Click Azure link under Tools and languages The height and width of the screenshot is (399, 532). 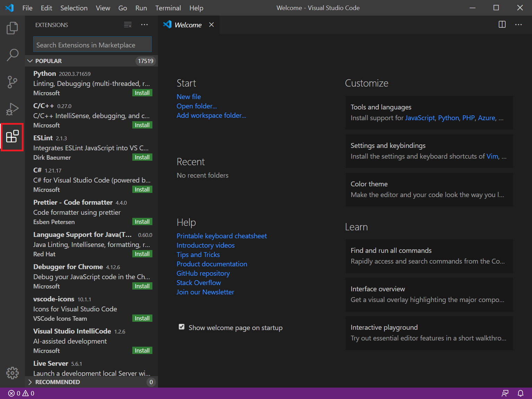(487, 118)
